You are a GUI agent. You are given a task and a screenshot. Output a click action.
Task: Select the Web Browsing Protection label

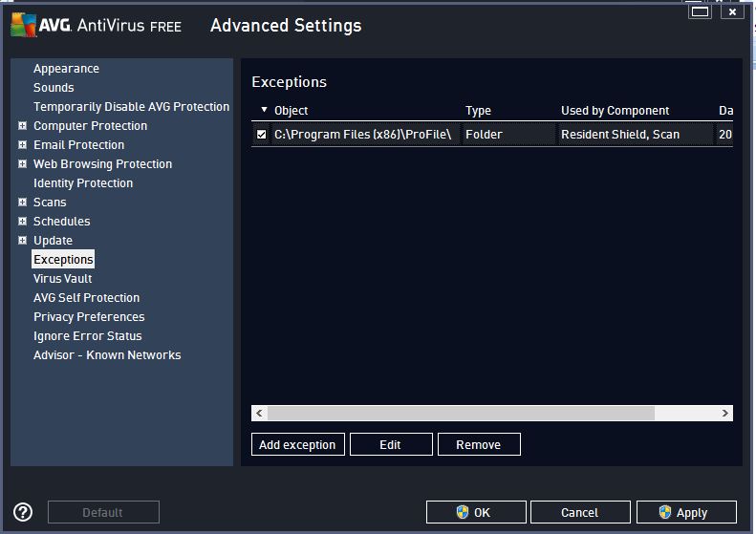102,164
